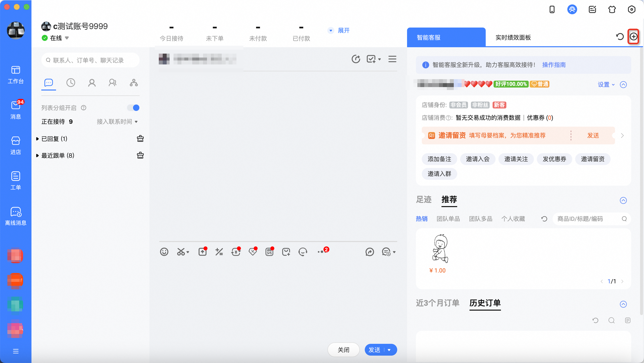The width and height of the screenshot is (644, 363).
Task: Open the chat header hamburger menu
Action: coord(392,59)
